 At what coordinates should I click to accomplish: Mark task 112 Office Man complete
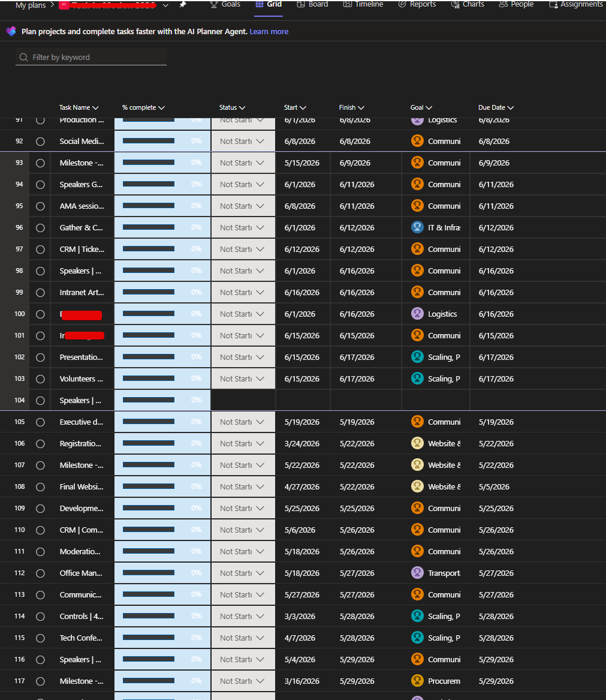point(40,573)
